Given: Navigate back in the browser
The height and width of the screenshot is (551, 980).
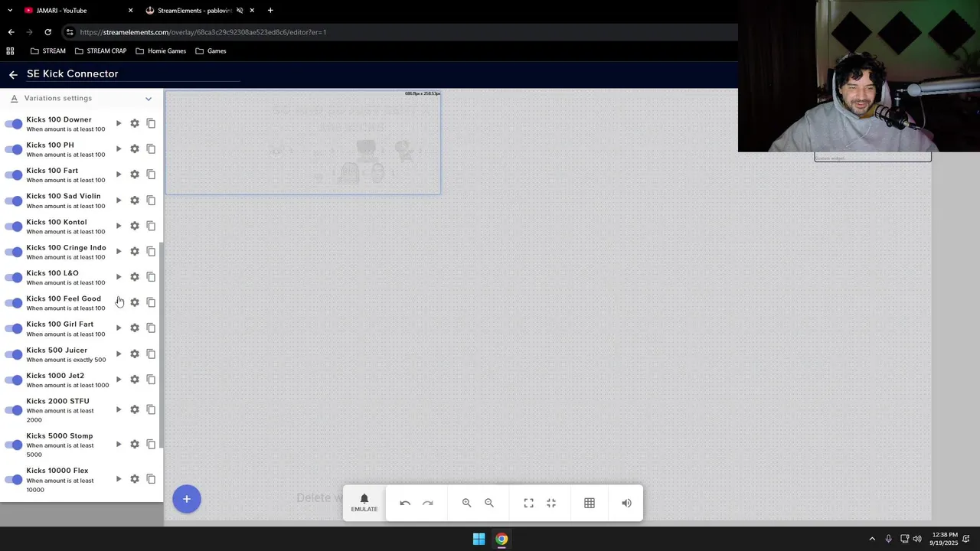Looking at the screenshot, I should point(11,32).
